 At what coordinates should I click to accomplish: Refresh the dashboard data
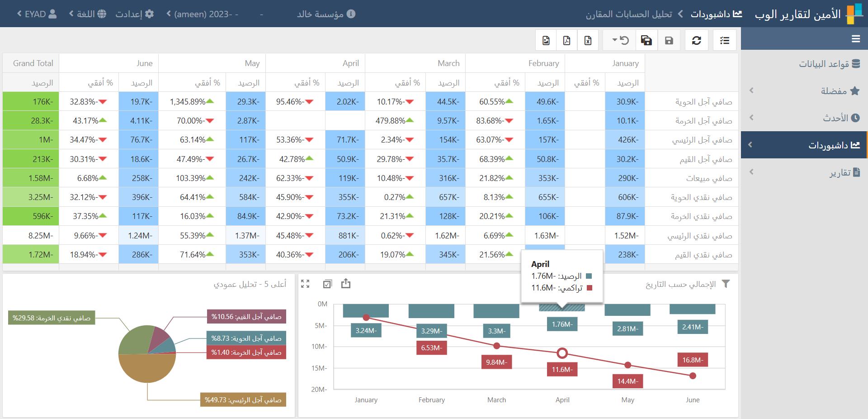click(696, 41)
